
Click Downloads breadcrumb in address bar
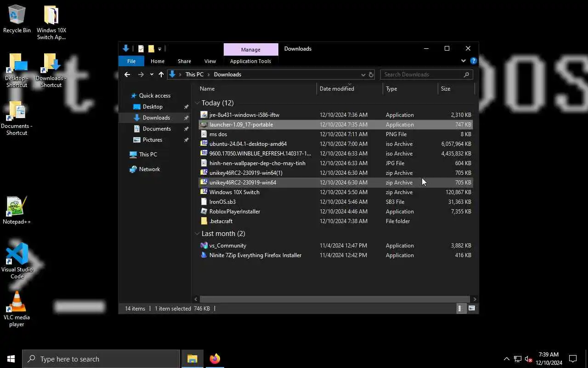pyautogui.click(x=227, y=75)
